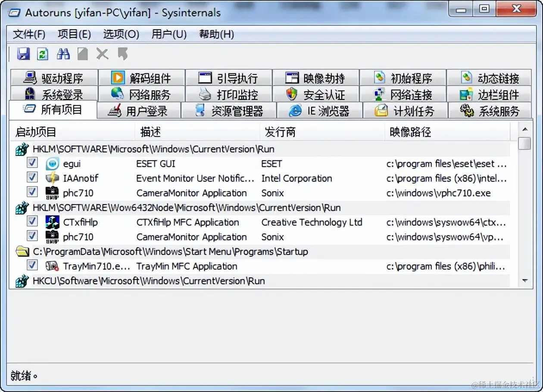
Task: Sort by the 映像路径 column header
Action: pyautogui.click(x=448, y=132)
